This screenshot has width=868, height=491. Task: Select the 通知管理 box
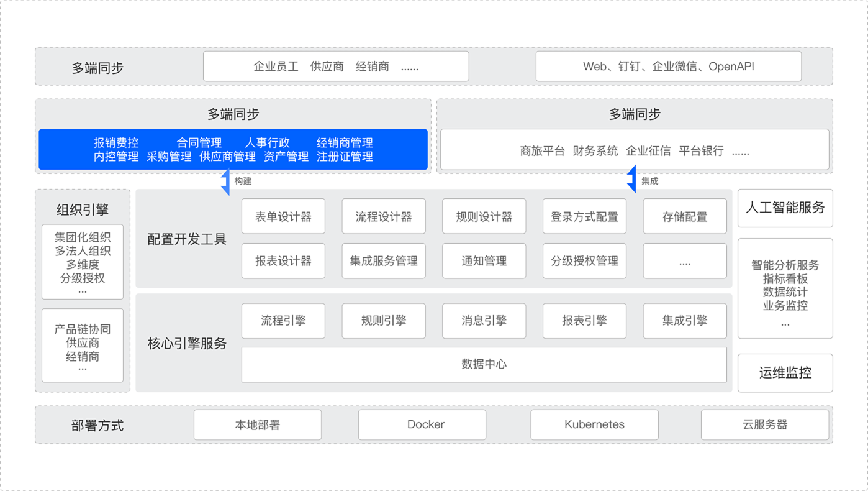pyautogui.click(x=484, y=261)
